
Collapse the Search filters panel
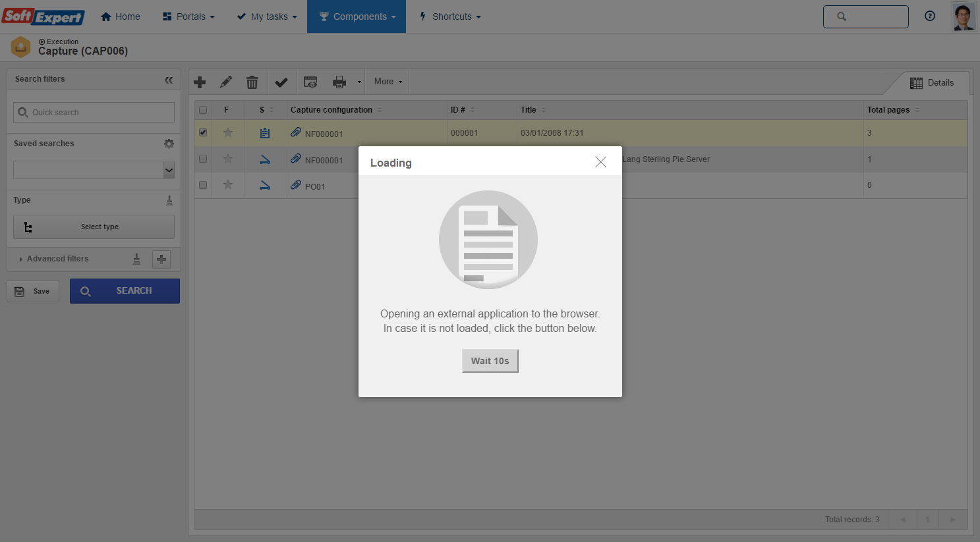coord(169,80)
